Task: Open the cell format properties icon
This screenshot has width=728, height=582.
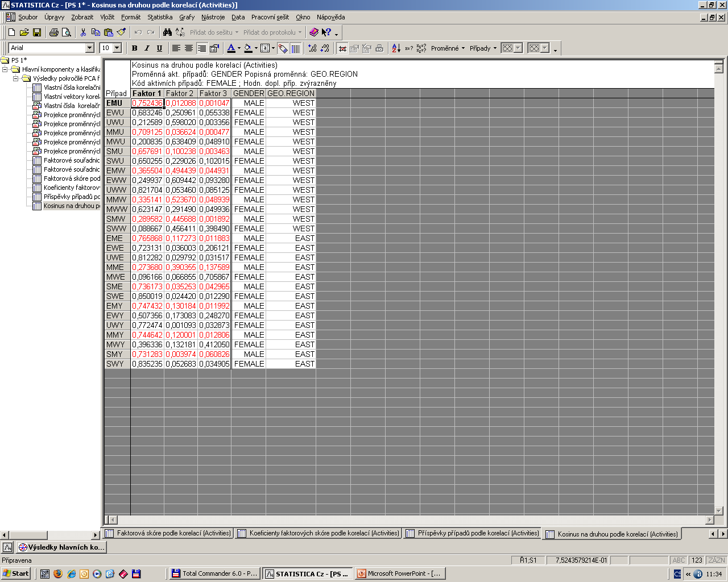Action: 214,48
